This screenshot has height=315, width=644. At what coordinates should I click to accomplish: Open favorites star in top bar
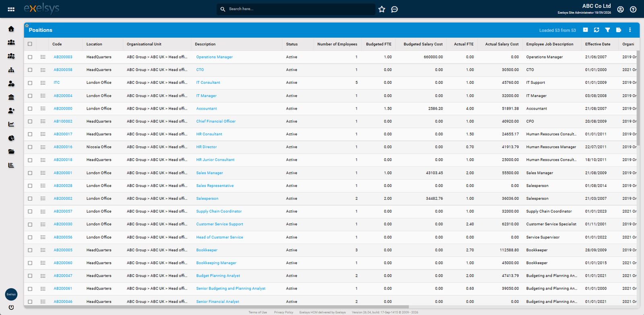click(382, 9)
